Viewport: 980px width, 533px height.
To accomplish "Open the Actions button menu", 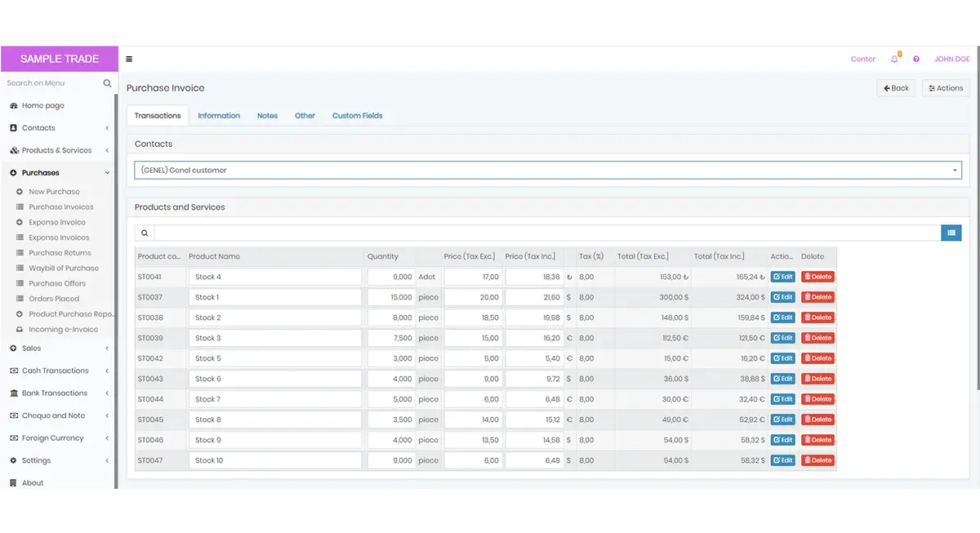I will (x=946, y=88).
